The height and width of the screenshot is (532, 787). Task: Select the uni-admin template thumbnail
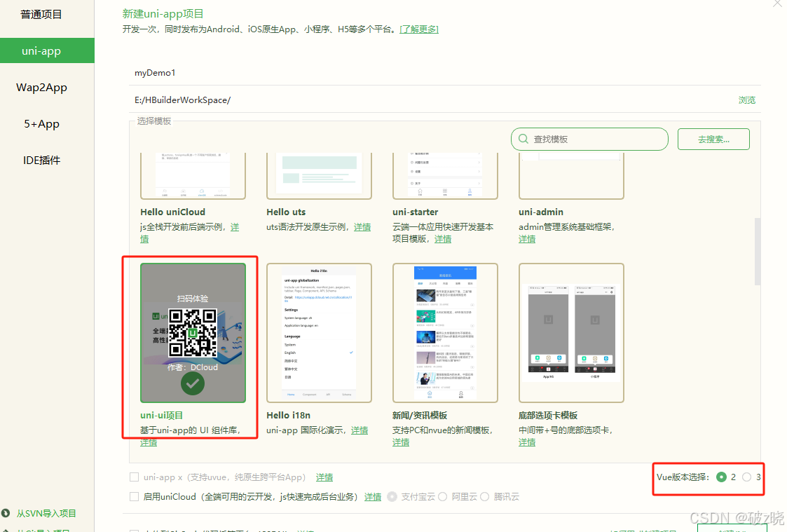pyautogui.click(x=571, y=176)
